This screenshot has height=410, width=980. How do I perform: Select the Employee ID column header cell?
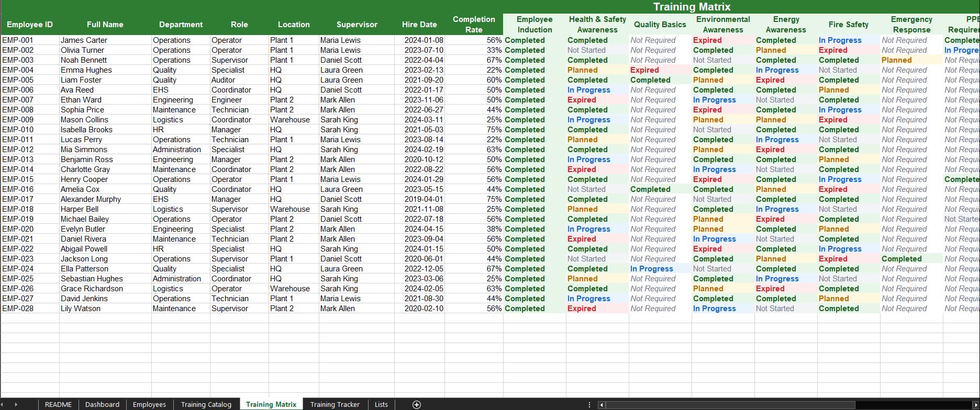[x=30, y=25]
